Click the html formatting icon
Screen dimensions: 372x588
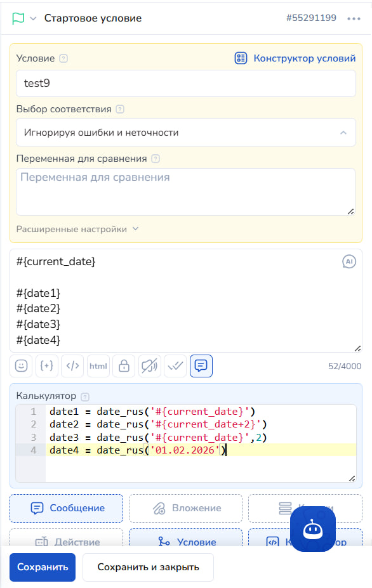pyautogui.click(x=98, y=365)
